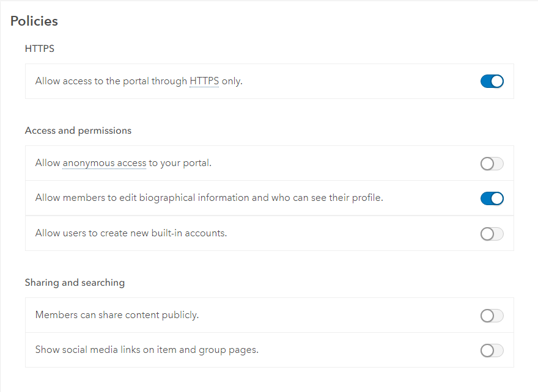The image size is (538, 392).
Task: Toggle on members sharing content publicly
Action: [x=492, y=316]
